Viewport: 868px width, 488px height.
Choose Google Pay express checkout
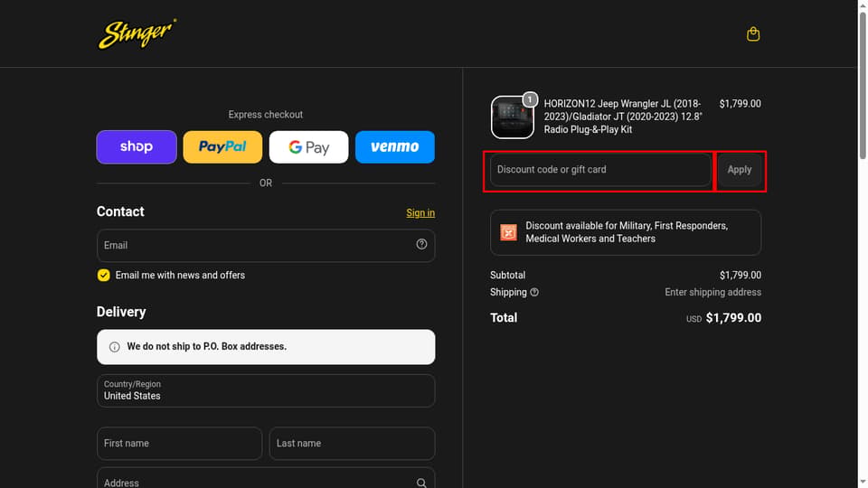[x=309, y=146]
